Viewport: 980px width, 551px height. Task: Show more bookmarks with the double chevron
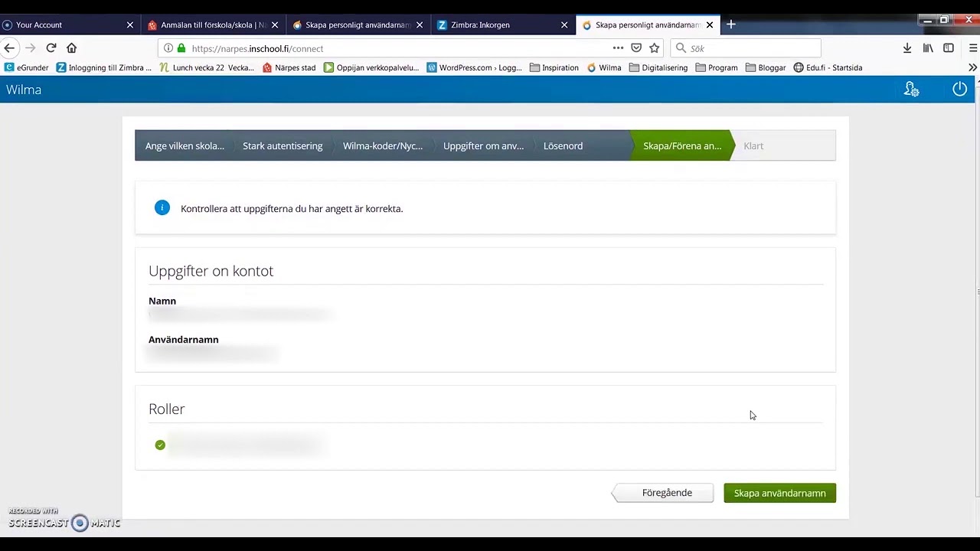tap(972, 67)
